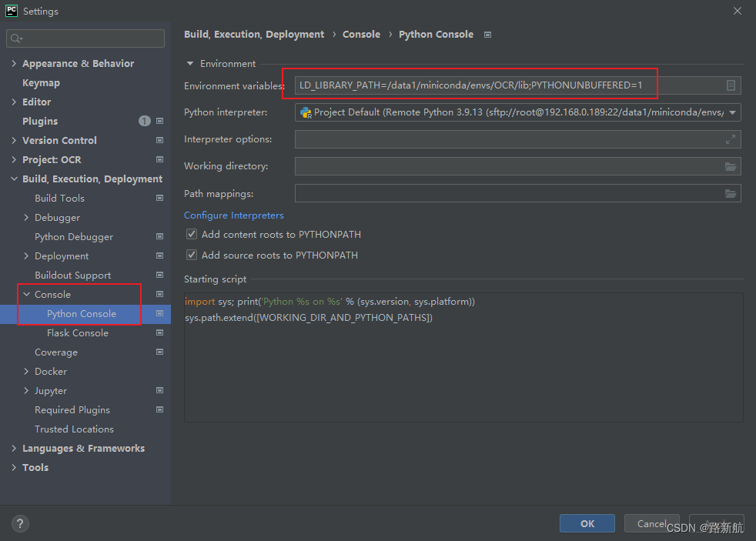This screenshot has height=541, width=756.
Task: Click Configure Interpreters link
Action: pyautogui.click(x=234, y=215)
